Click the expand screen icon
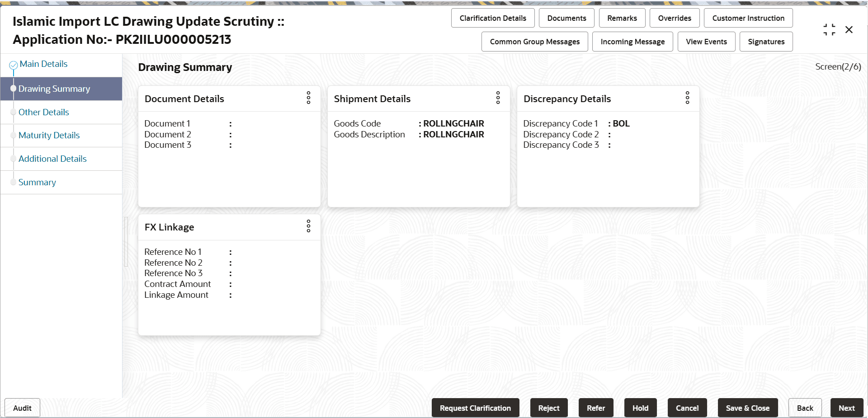 click(829, 29)
